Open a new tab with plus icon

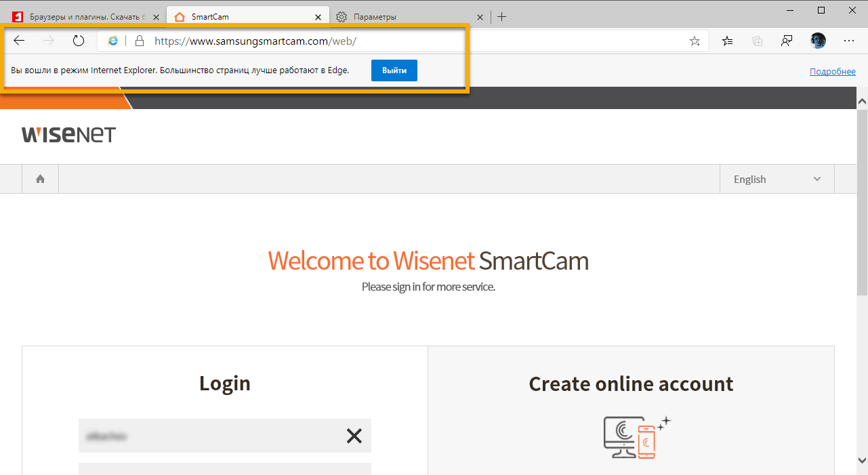pyautogui.click(x=501, y=16)
